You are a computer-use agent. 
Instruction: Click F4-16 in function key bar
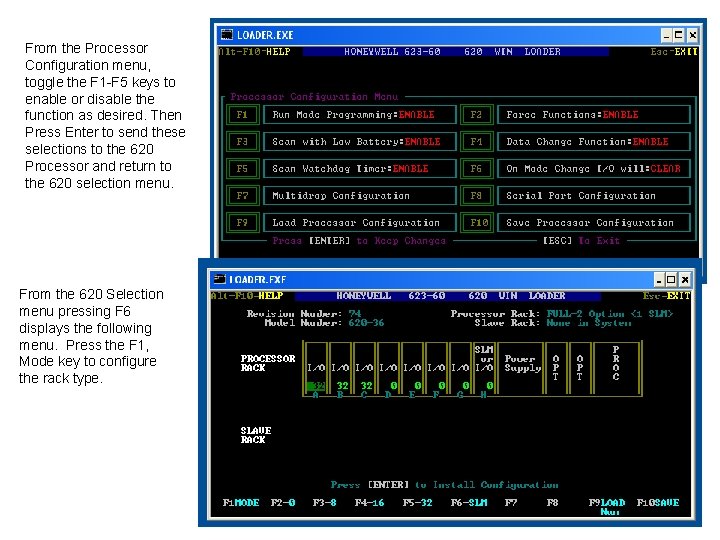[370, 503]
